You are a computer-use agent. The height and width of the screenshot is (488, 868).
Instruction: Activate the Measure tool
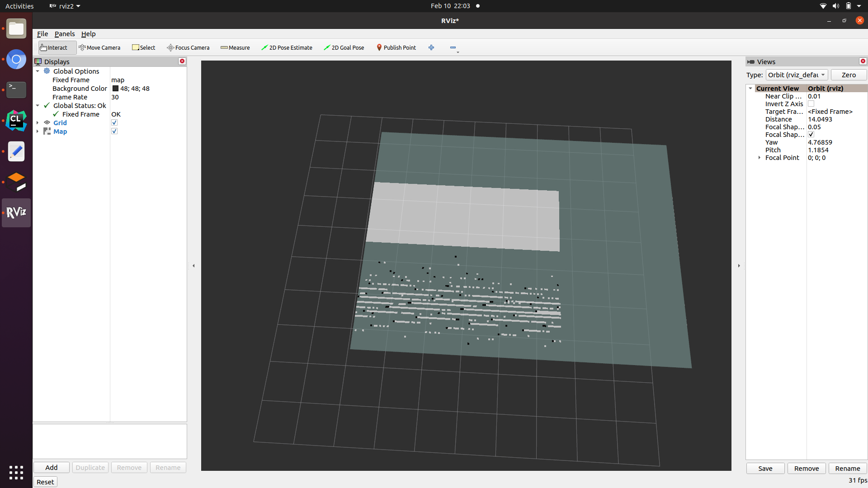235,47
